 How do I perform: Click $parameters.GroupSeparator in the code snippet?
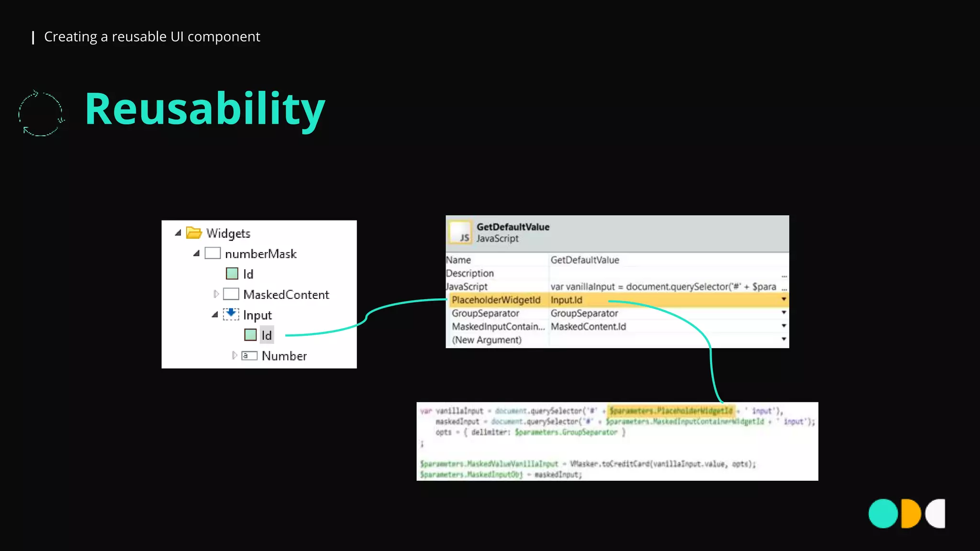point(566,432)
